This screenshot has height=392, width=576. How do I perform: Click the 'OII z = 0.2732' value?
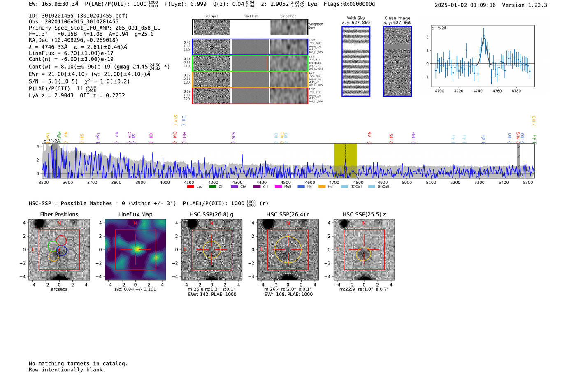click(102, 95)
